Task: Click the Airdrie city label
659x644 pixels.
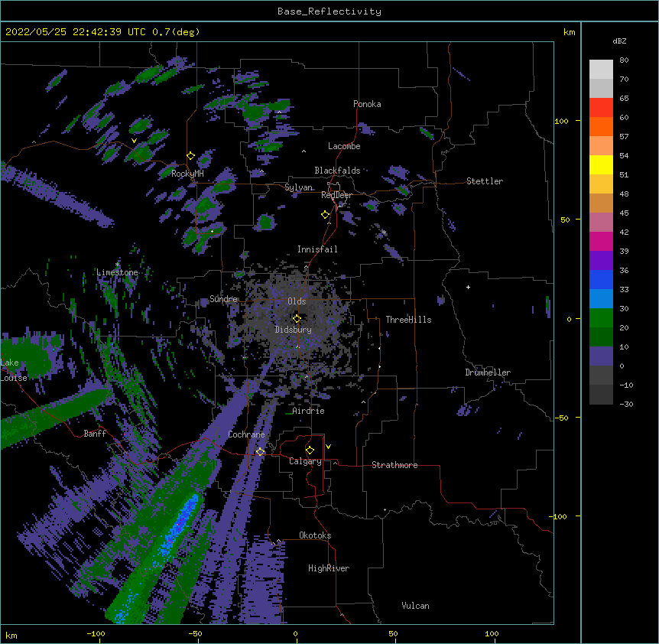Action: [x=308, y=411]
